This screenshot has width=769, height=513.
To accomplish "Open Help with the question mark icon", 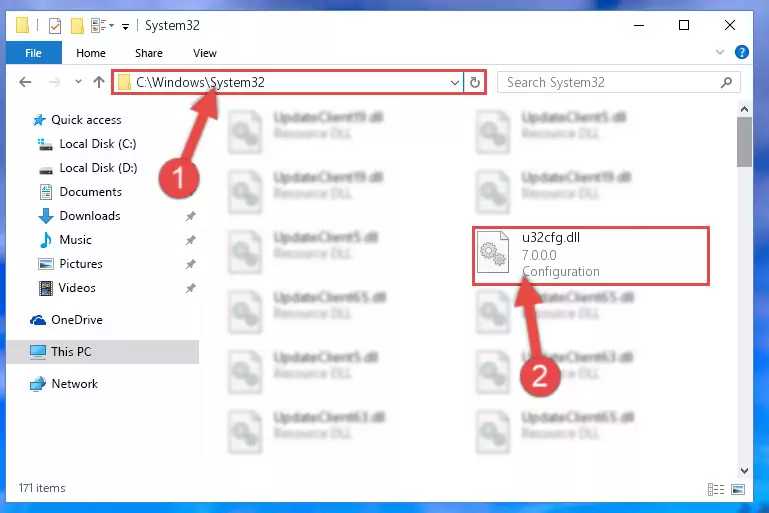I will click(x=742, y=52).
